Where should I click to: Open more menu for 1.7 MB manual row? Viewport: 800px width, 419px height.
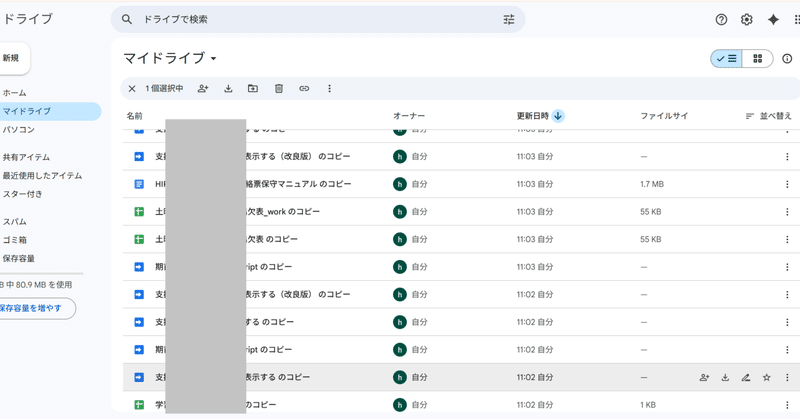coord(787,184)
